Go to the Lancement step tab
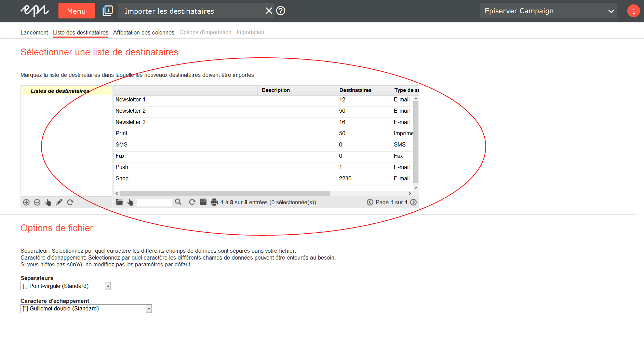 [34, 32]
